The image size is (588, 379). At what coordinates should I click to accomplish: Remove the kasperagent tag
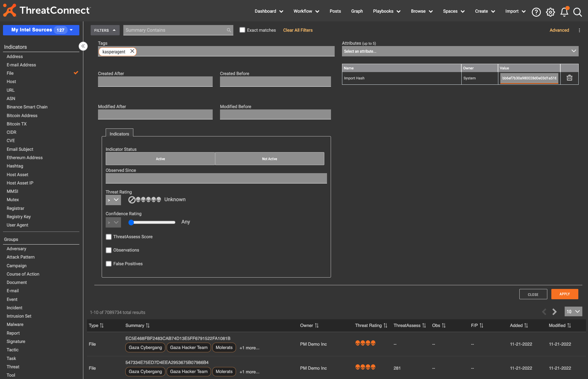(x=132, y=51)
